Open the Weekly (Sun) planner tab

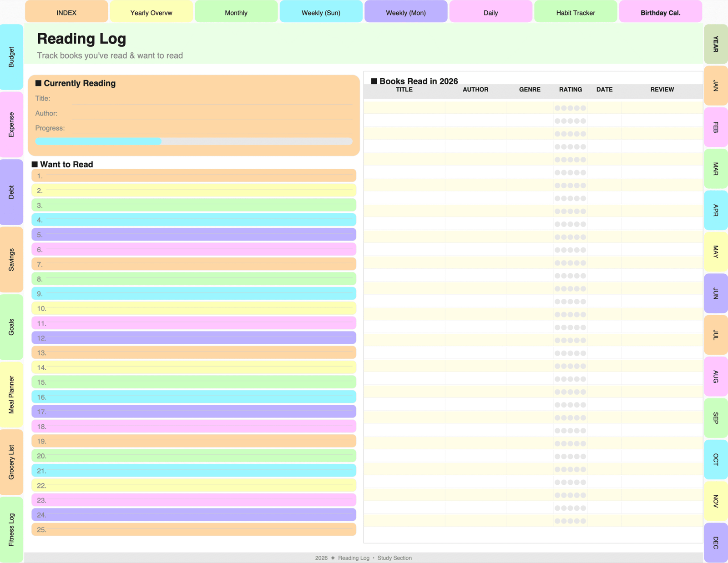tap(321, 12)
